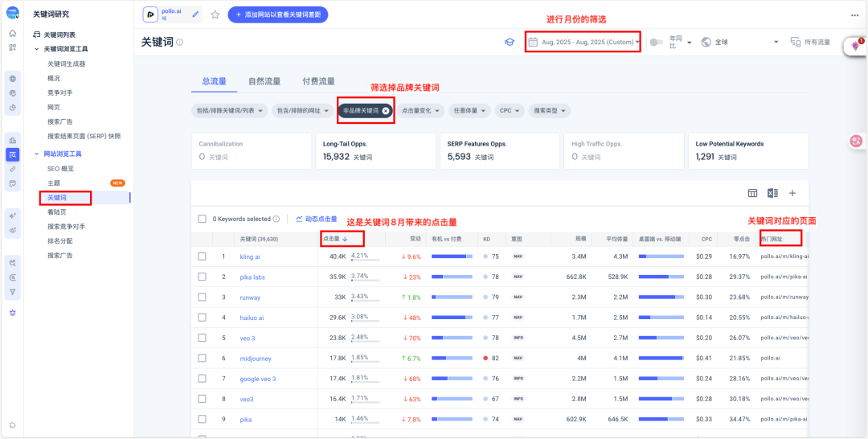868x439 pixels.
Task: Click the plus icon above the table
Action: point(792,193)
